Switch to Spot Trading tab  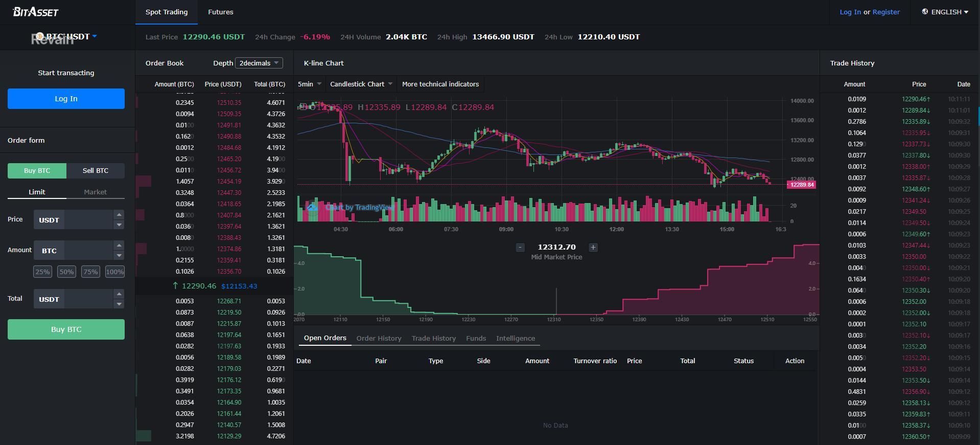167,12
